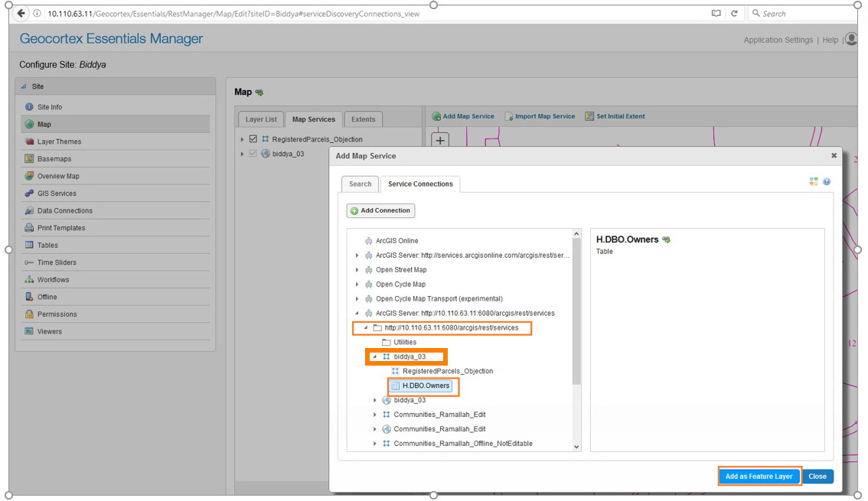The height and width of the screenshot is (501, 868).
Task: Toggle the biddya_03 map service checkbox
Action: click(x=253, y=153)
